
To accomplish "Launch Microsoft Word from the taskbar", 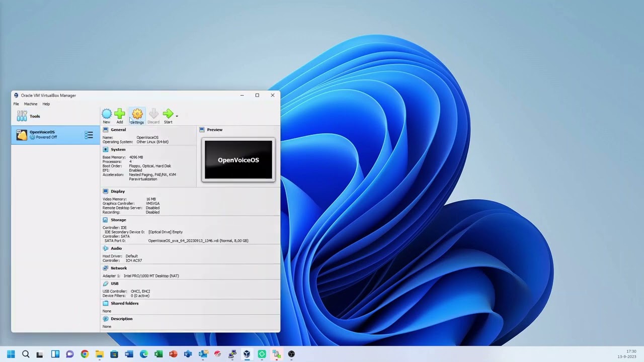I will pos(129,354).
